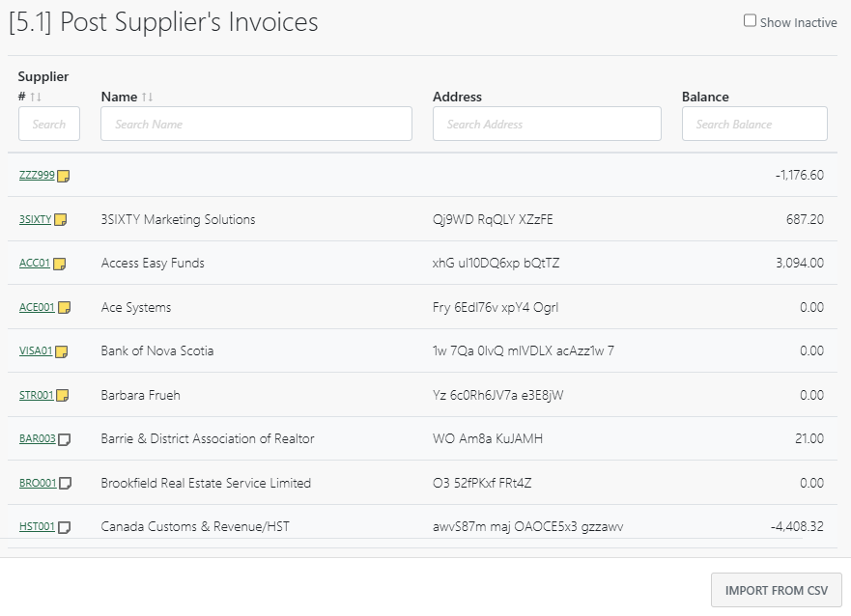This screenshot has height=616, width=851.
Task: Select supplier link VISA01
Action: tap(36, 350)
